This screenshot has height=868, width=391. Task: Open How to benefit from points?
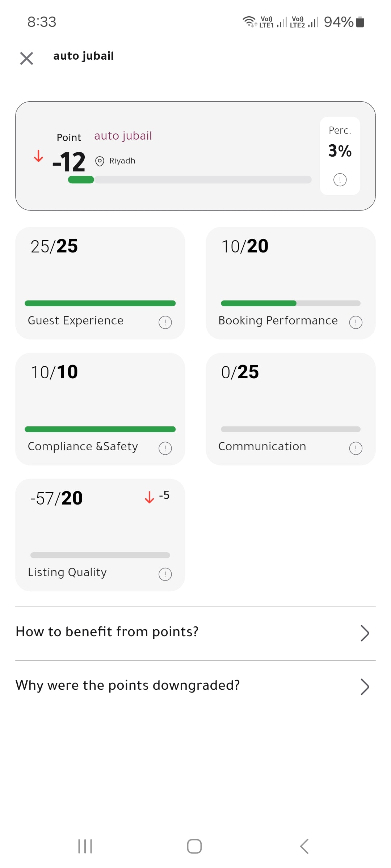[195, 633]
